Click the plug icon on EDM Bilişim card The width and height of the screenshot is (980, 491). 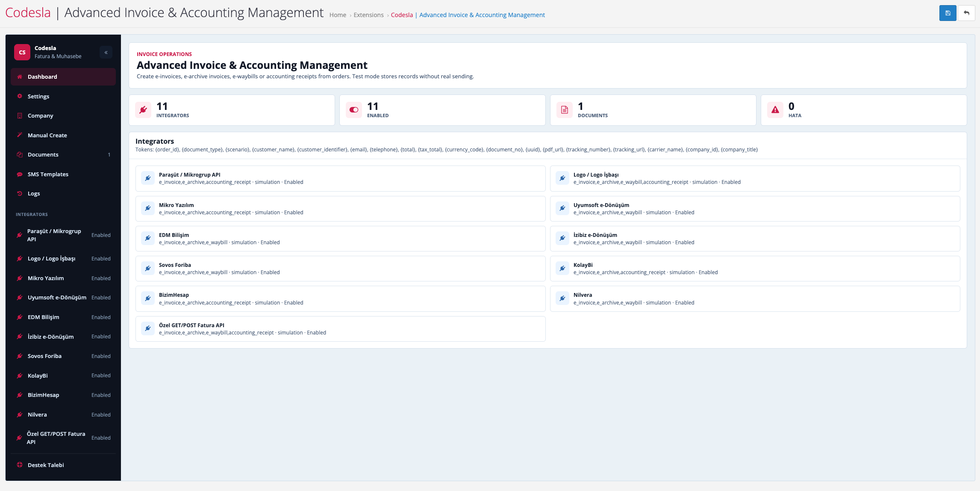click(x=148, y=238)
